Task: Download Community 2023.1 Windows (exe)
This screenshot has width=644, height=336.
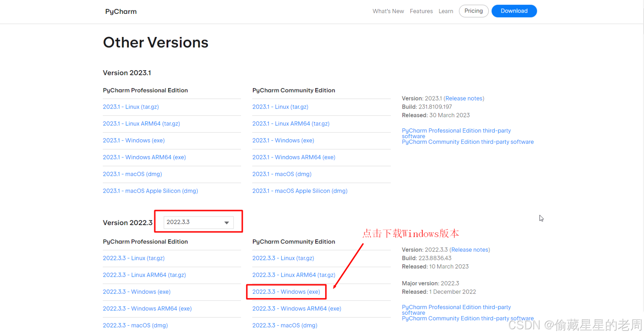Action: point(283,140)
